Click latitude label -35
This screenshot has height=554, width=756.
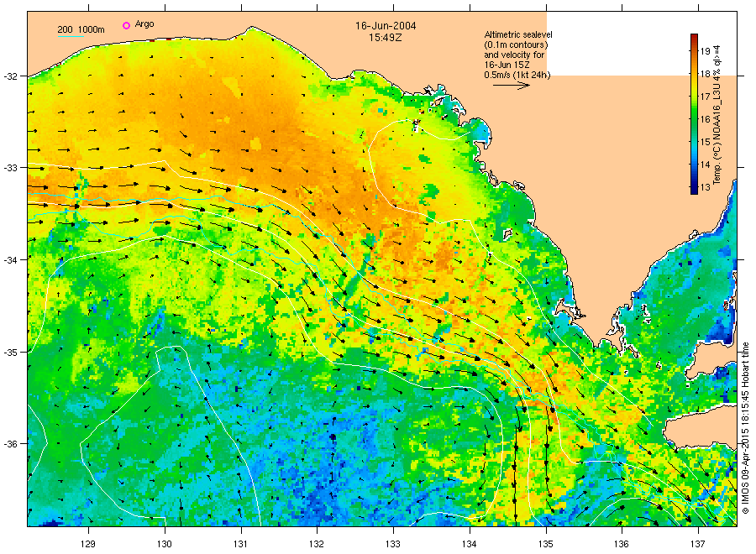(10, 353)
